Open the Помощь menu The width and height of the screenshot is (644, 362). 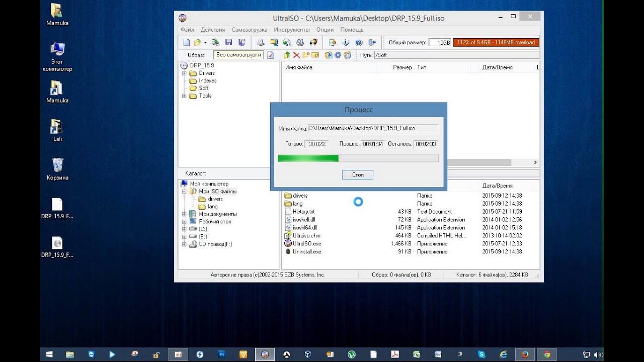[x=352, y=30]
